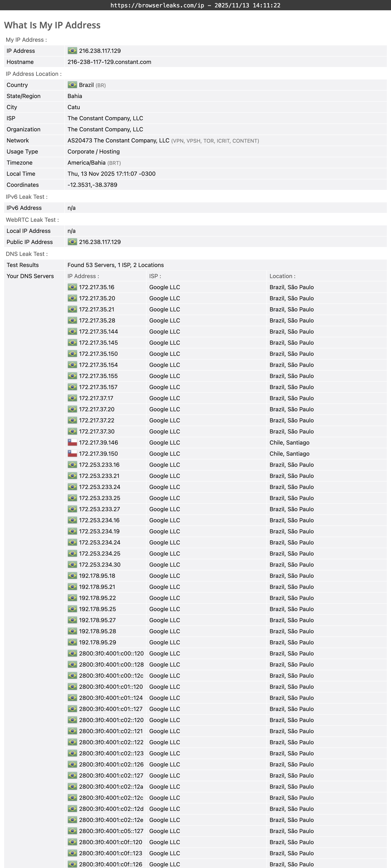
Task: Click the AS20473 The Constant Company network entry
Action: click(118, 141)
